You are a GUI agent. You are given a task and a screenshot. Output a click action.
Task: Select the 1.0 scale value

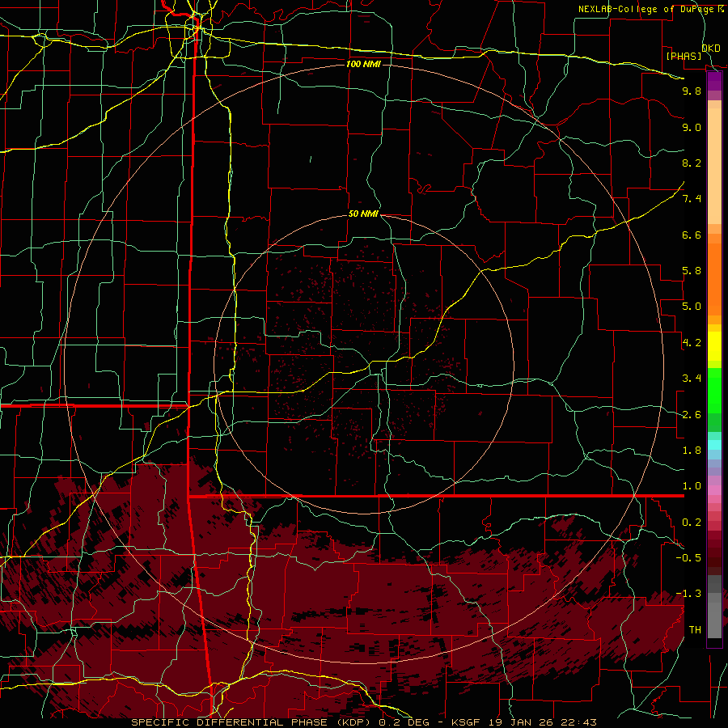[692, 486]
